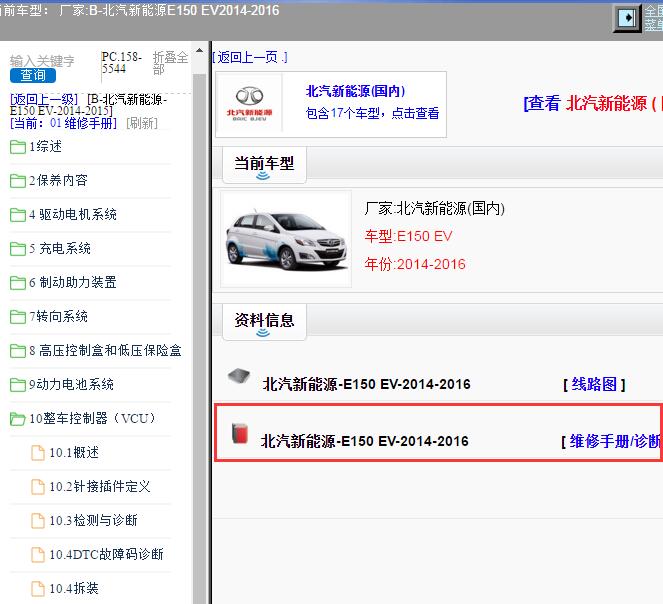Expand the 6 制动助力装置 tree item
This screenshot has height=604, width=663.
[73, 282]
